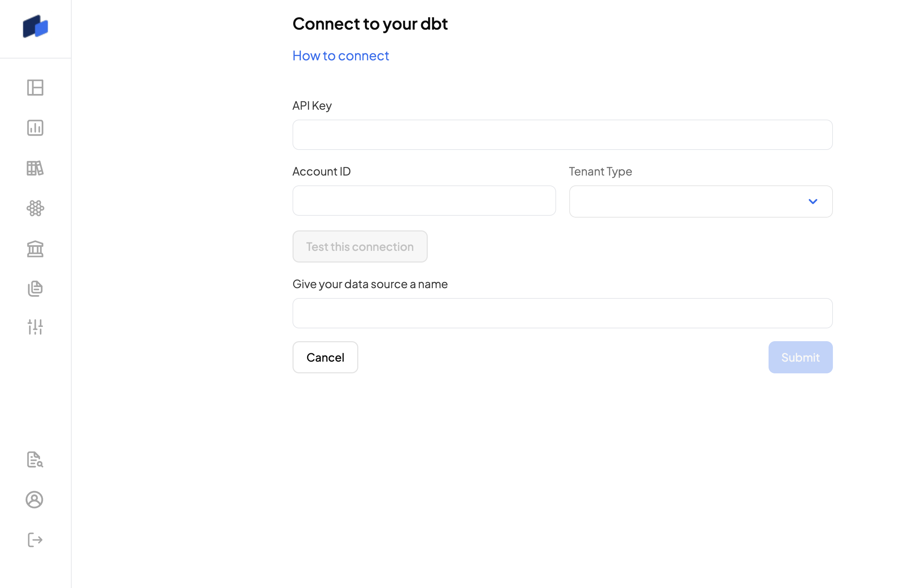
Task: Click the data source name field
Action: tap(562, 313)
